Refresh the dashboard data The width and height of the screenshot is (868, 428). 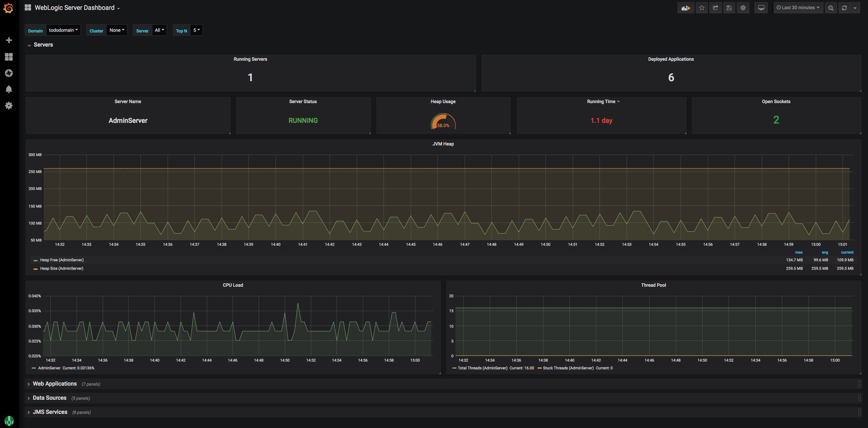[x=844, y=7]
